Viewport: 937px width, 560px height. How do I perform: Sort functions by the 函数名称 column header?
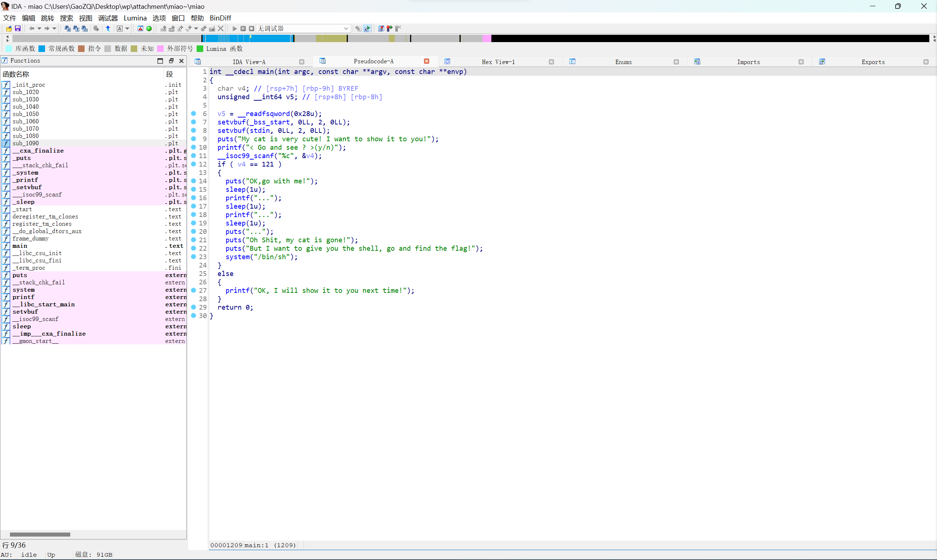tap(82, 74)
